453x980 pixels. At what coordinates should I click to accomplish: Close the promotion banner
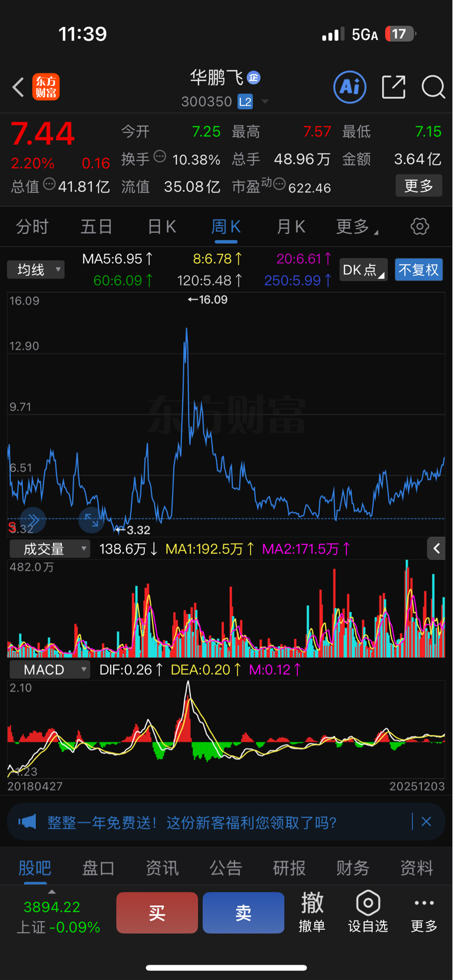426,822
